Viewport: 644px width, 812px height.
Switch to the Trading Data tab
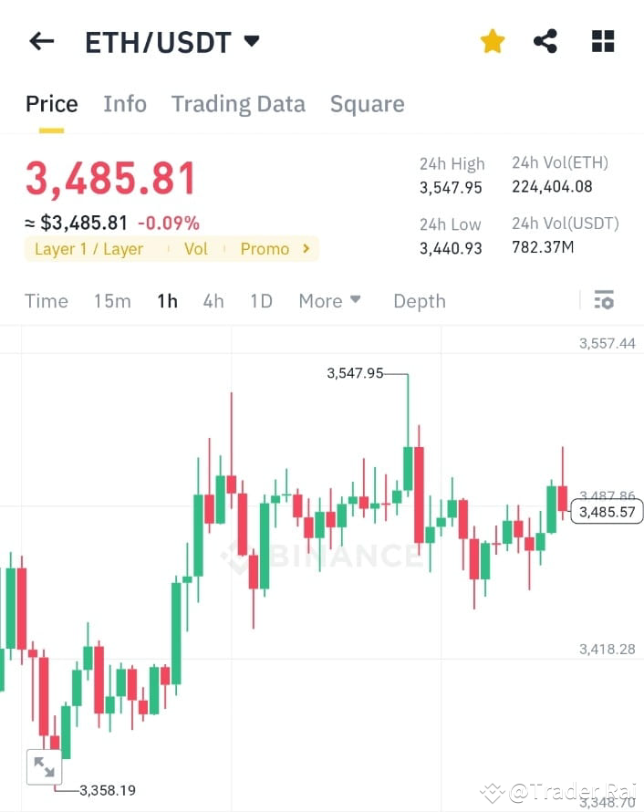click(238, 103)
